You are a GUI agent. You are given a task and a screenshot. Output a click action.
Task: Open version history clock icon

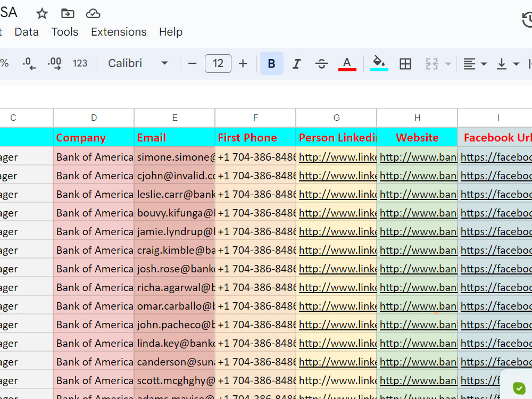[x=527, y=19]
